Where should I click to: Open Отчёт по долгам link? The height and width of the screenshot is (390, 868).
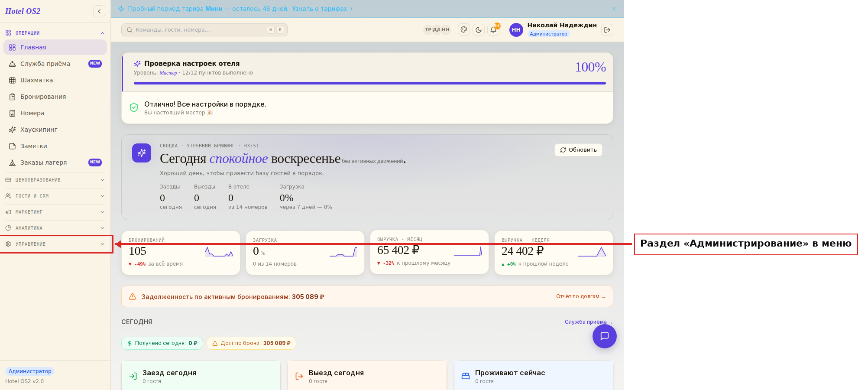[580, 296]
